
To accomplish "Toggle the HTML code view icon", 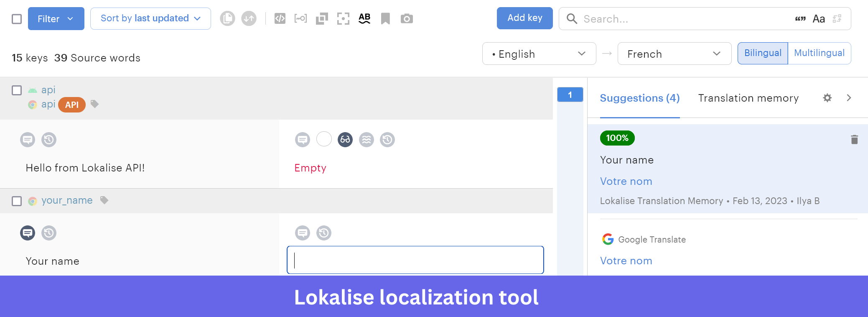I will pyautogui.click(x=280, y=18).
